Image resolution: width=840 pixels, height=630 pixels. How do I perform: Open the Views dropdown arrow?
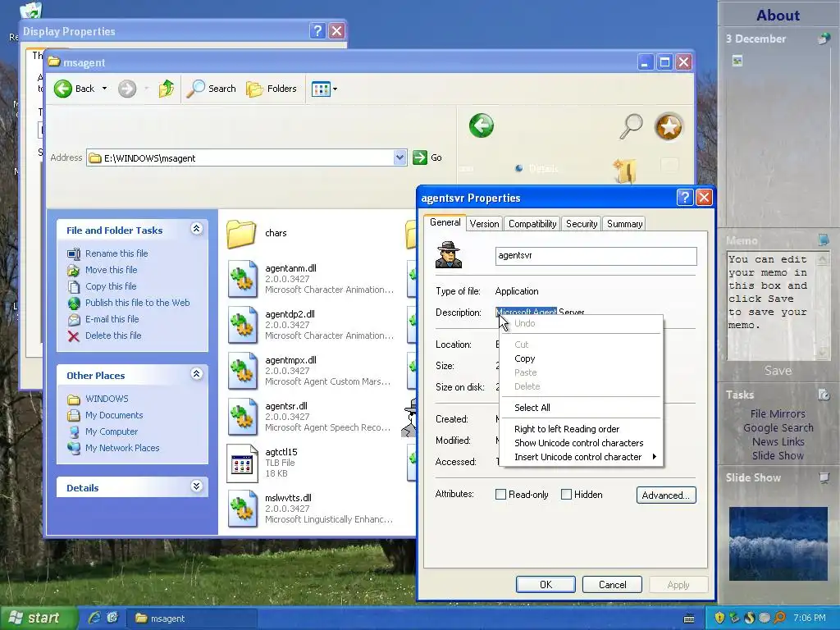pyautogui.click(x=336, y=89)
